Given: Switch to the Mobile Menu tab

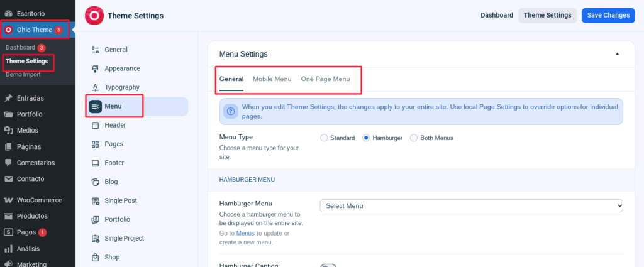Looking at the screenshot, I should [x=272, y=79].
